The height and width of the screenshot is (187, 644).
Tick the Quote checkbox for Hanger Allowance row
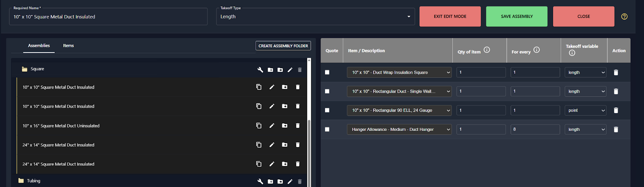[x=327, y=129]
